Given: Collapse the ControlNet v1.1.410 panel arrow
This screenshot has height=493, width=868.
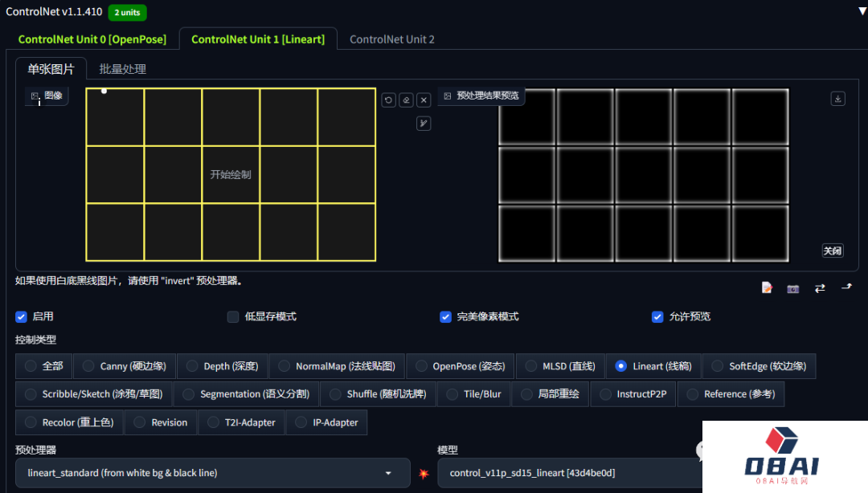Looking at the screenshot, I should point(862,11).
